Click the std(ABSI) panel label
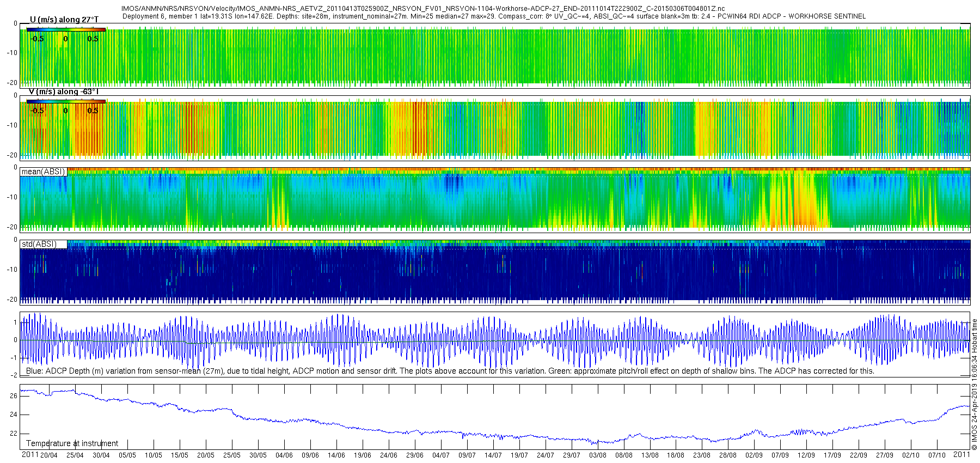The width and height of the screenshot is (980, 463). [39, 244]
